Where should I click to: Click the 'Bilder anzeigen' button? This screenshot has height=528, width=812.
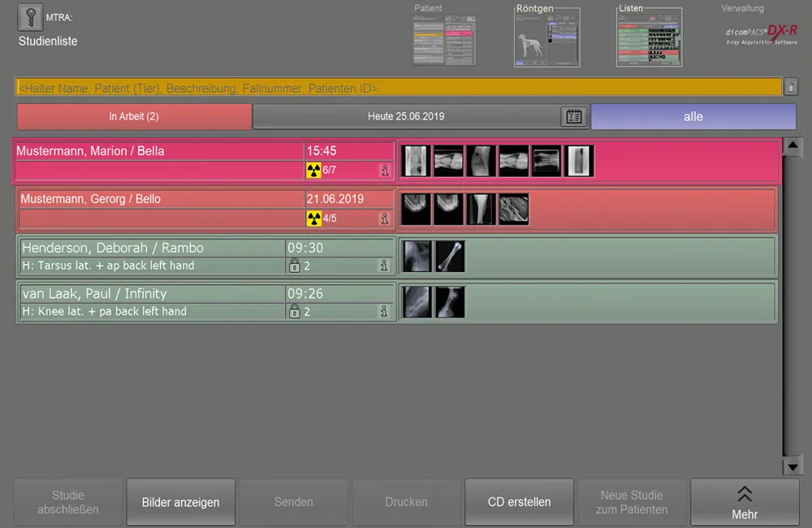point(180,503)
